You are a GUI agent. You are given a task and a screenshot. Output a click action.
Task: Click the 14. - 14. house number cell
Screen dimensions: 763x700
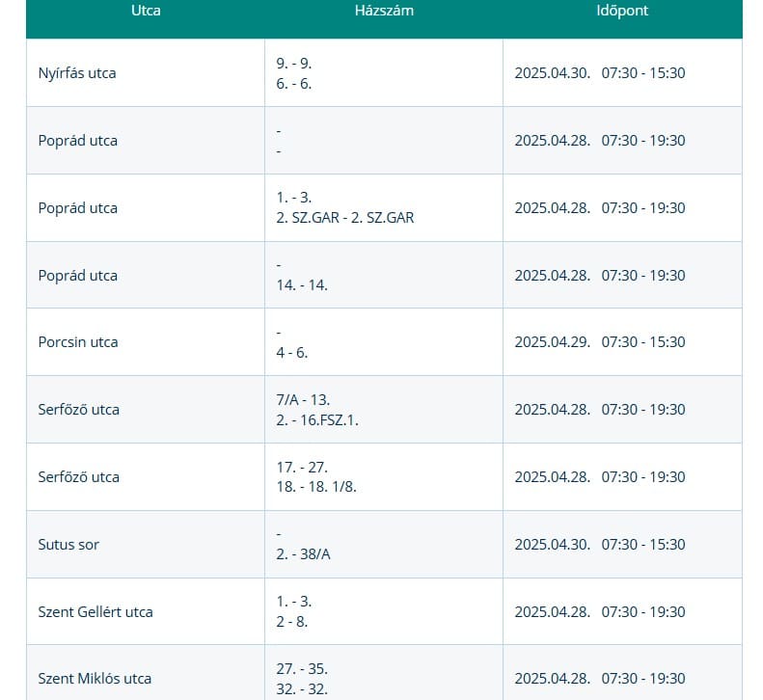pyautogui.click(x=302, y=285)
